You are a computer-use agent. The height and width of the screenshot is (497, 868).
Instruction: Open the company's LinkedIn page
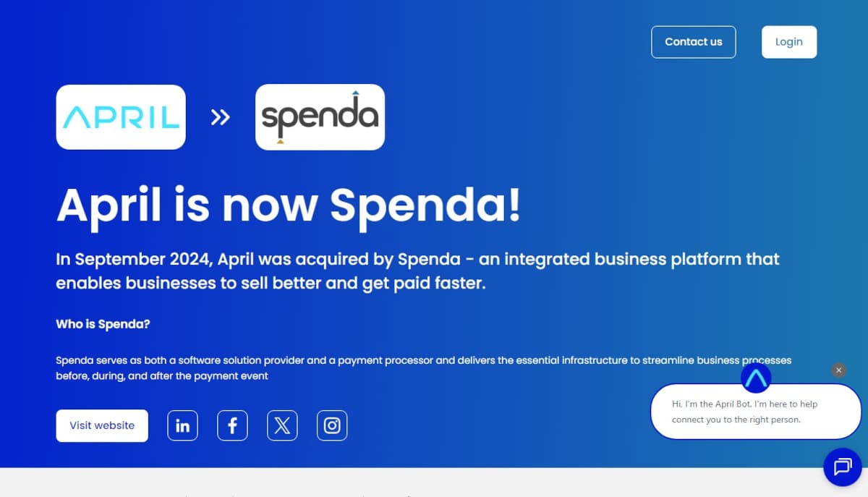pos(182,425)
